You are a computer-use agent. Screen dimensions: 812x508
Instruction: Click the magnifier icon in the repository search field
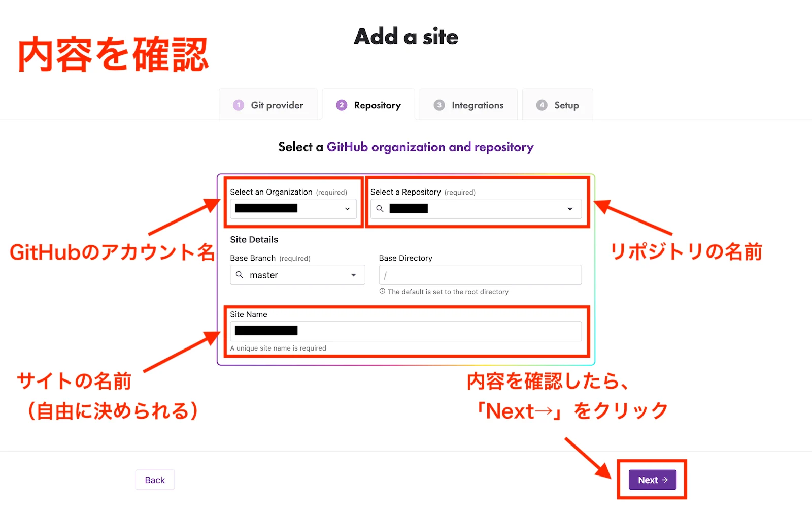coord(380,208)
